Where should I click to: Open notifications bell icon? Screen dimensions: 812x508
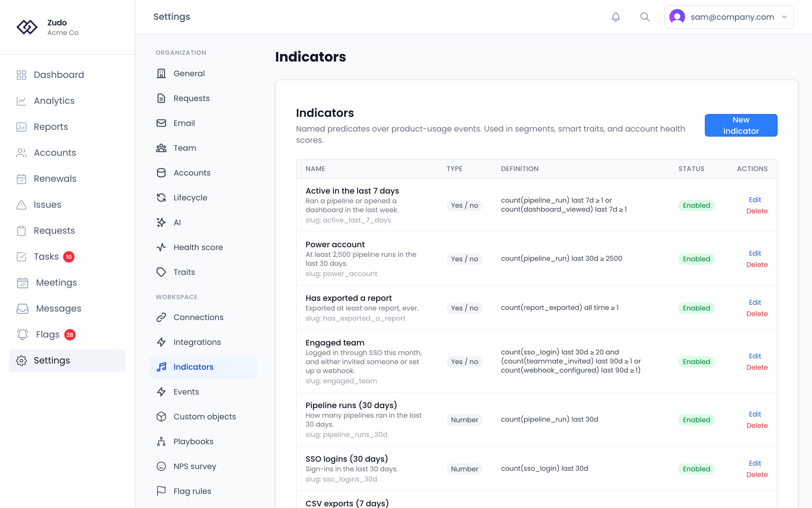(x=616, y=17)
